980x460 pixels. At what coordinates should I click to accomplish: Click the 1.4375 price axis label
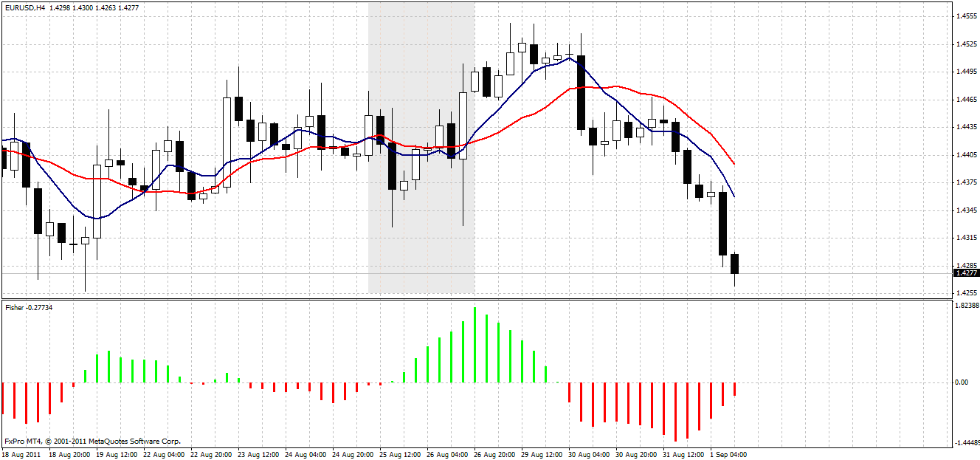coord(966,182)
